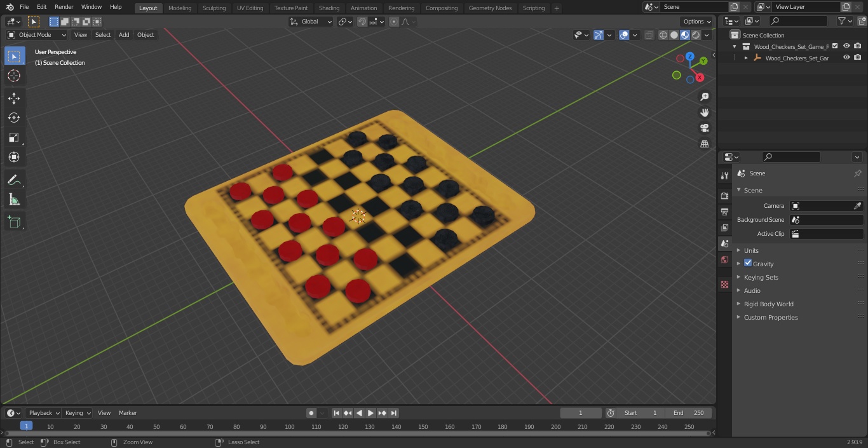
Task: Uncheck Wood_Checkers_Set_Game collection exclude checkbox
Action: tap(835, 46)
